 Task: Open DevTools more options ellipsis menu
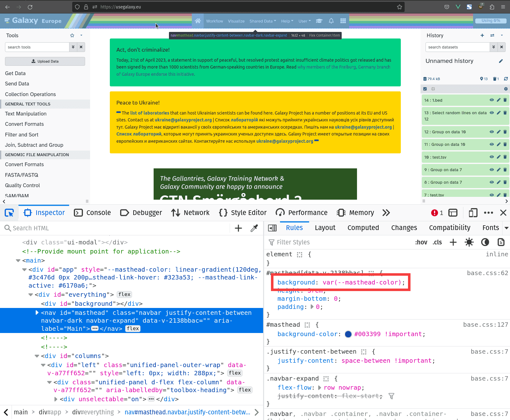[488, 213]
